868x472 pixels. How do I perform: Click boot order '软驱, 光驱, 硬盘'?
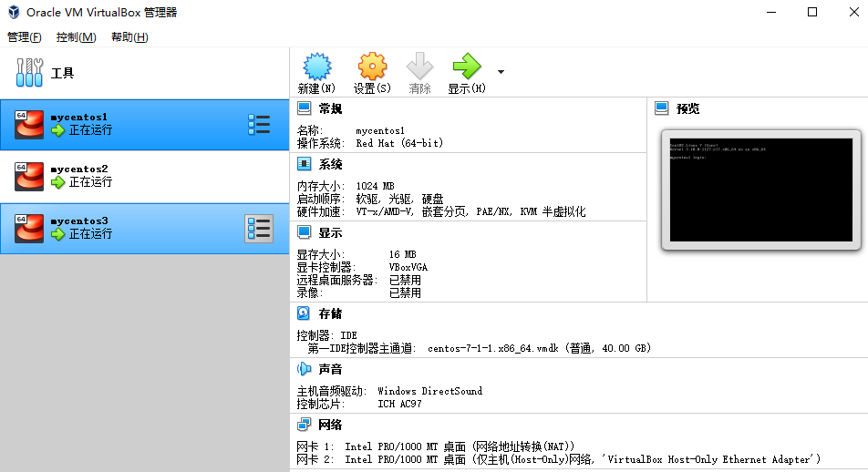(399, 199)
